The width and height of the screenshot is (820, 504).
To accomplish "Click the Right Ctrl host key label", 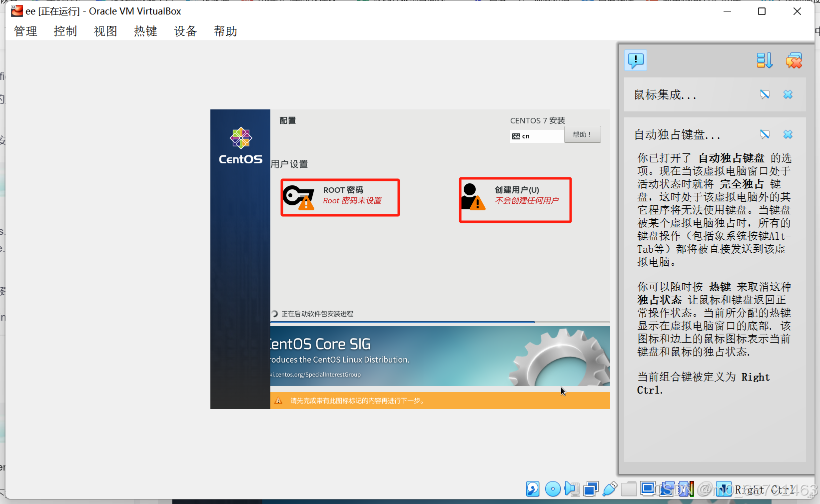I will 765,490.
